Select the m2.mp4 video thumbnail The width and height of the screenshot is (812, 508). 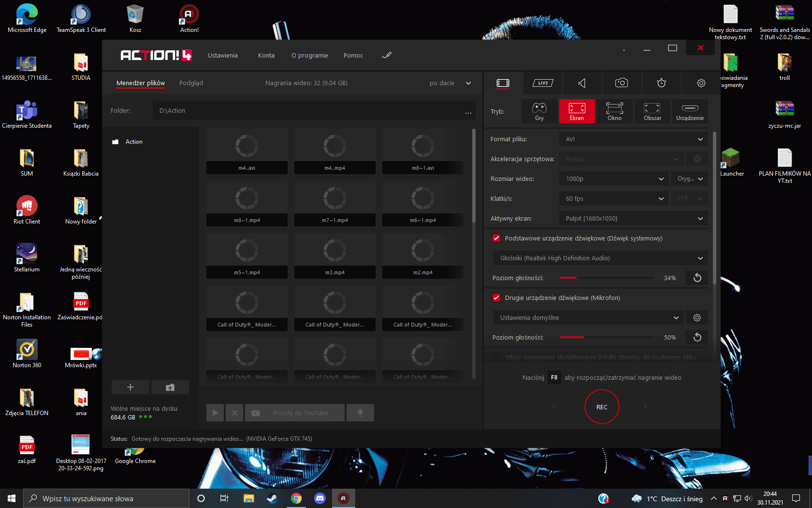coord(423,256)
